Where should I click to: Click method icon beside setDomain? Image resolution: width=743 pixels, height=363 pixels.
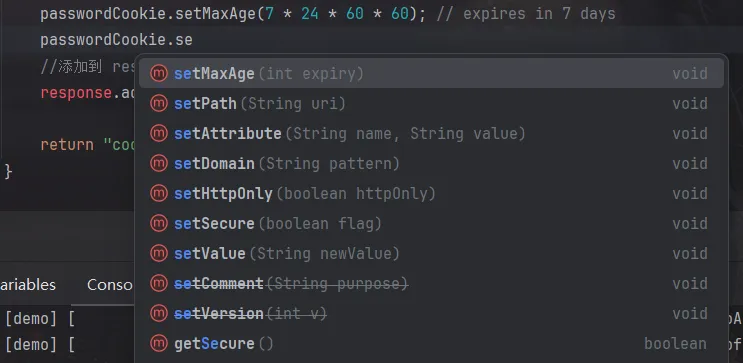click(x=159, y=163)
